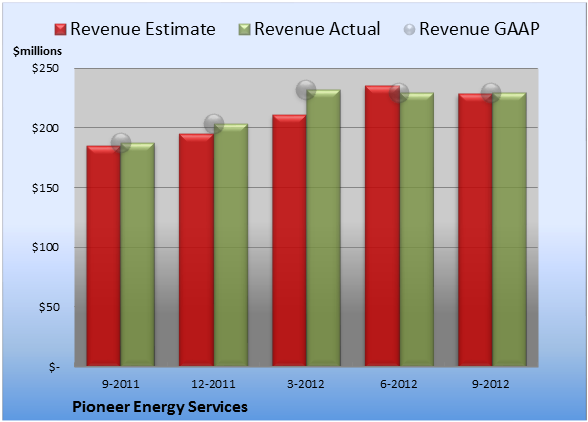This screenshot has height=422, width=588.
Task: Select the 'Revenue Estimate' legend label
Action: point(143,29)
